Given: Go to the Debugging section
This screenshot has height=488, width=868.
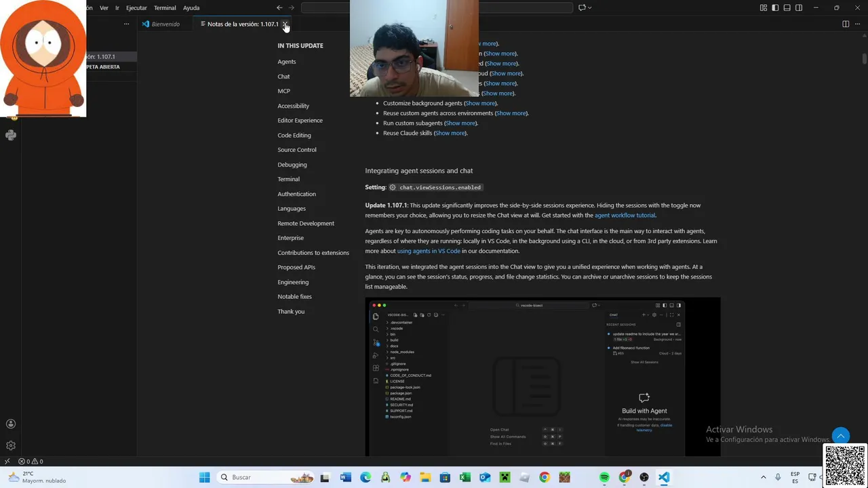Looking at the screenshot, I should coord(292,165).
